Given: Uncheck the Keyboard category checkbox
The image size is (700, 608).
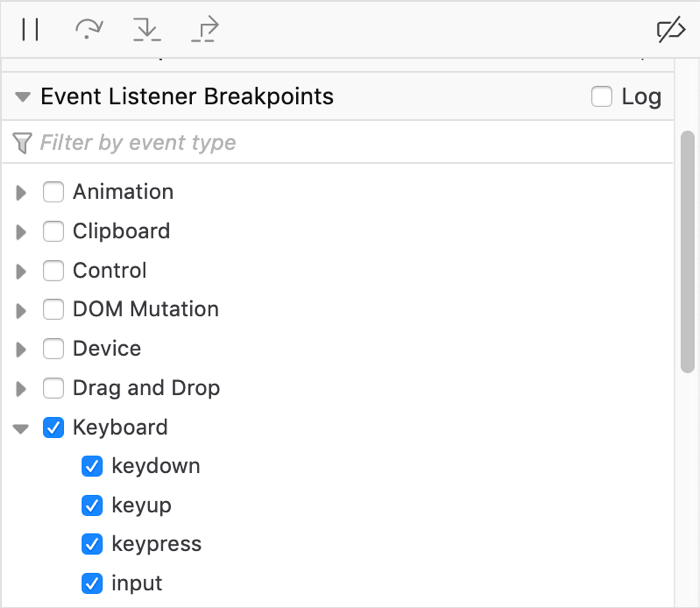Looking at the screenshot, I should tap(54, 428).
